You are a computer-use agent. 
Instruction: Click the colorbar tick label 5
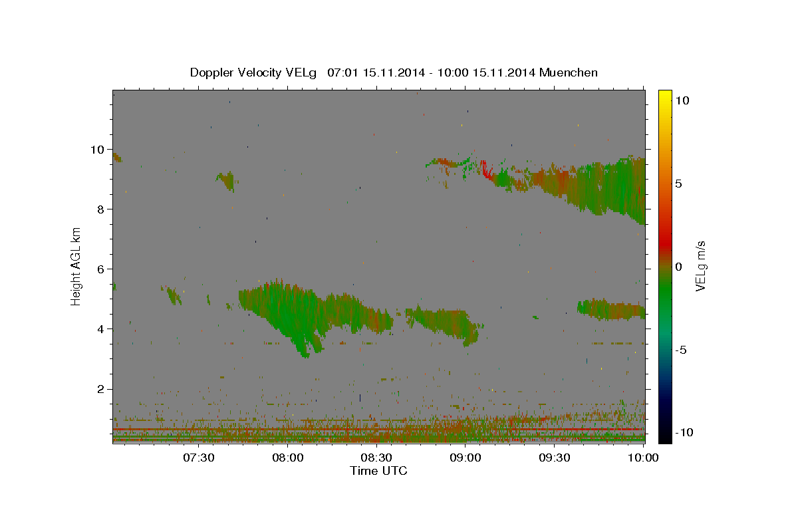678,184
